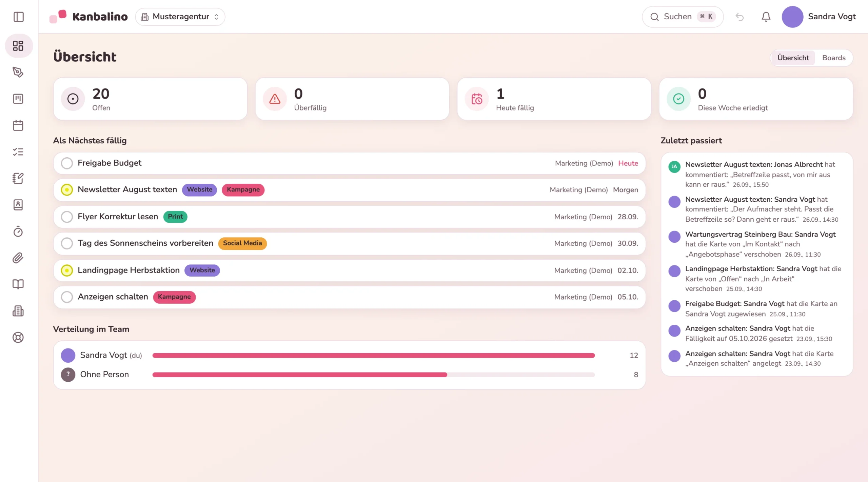868x482 pixels.
Task: Click the undo arrow in header
Action: [x=739, y=17]
